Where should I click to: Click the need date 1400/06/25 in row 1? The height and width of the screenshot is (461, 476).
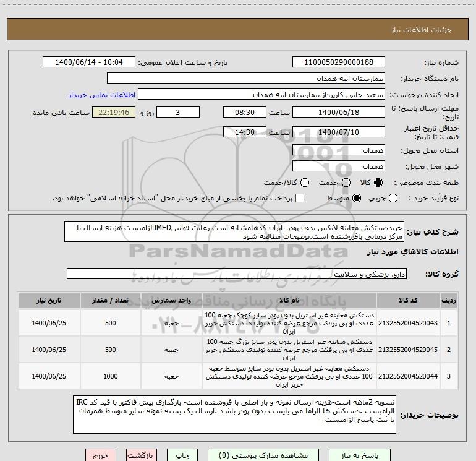[x=49, y=323]
